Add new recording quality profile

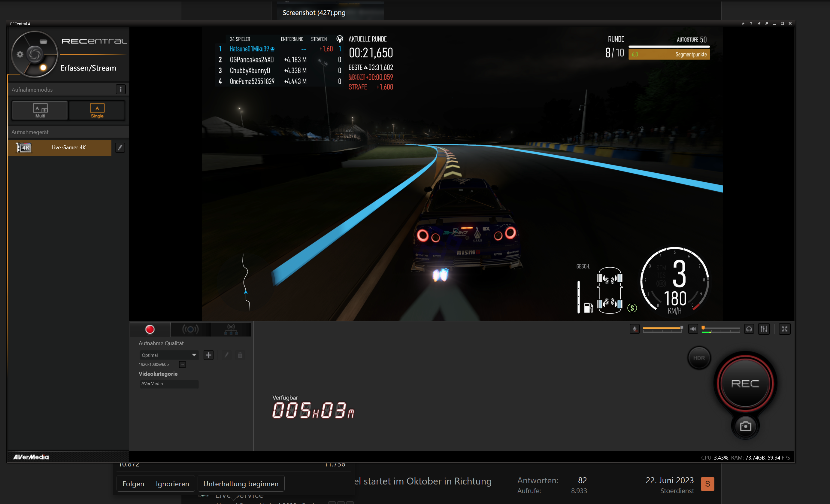(x=208, y=355)
